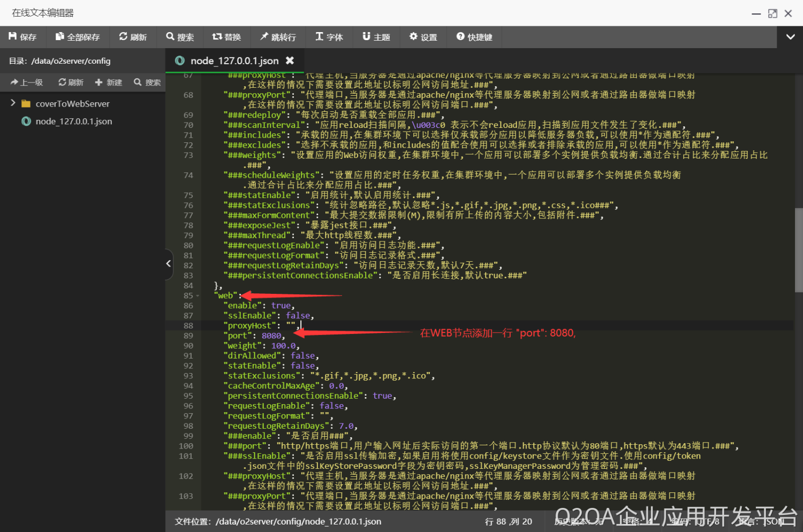Open the Replace (替换) tool
Screen dimensions: 803x532
pos(226,37)
